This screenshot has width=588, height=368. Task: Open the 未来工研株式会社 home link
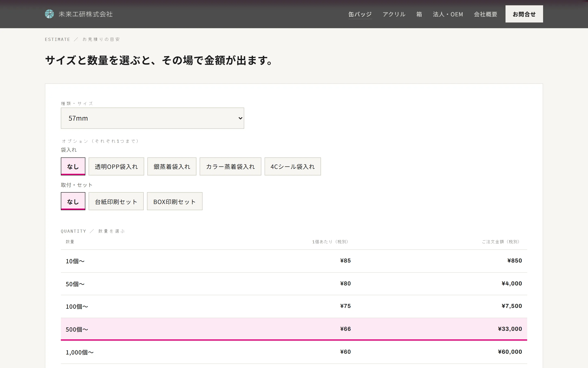(79, 14)
